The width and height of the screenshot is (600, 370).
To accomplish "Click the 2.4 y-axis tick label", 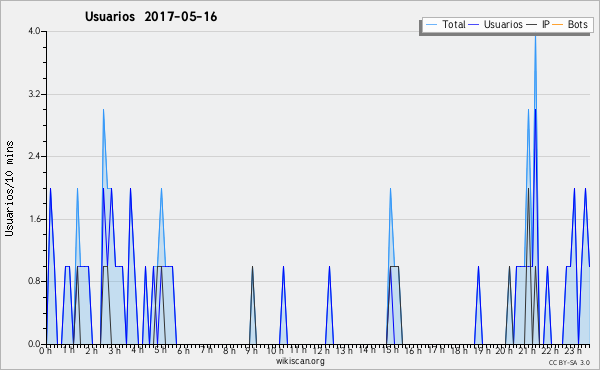I will click(x=34, y=156).
